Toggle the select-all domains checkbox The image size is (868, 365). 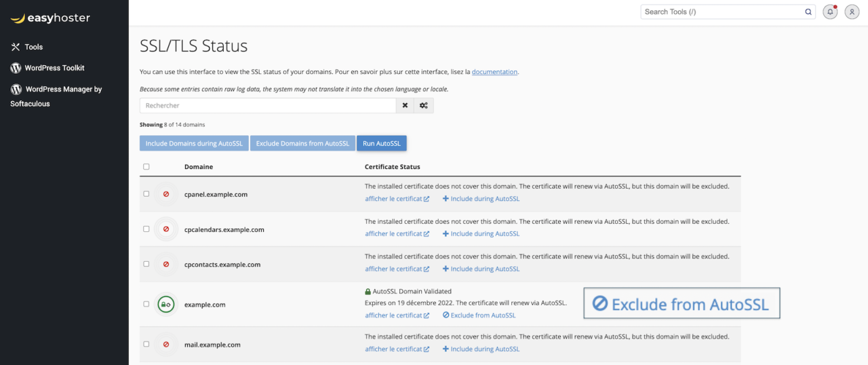click(x=146, y=167)
